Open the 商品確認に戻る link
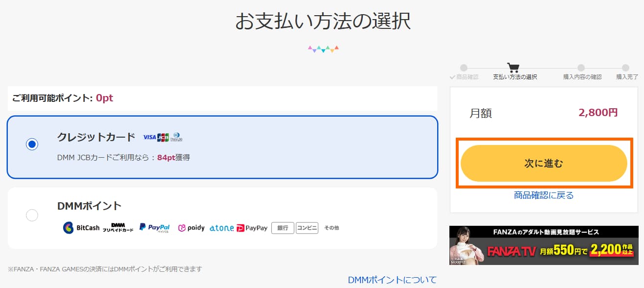The width and height of the screenshot is (644, 288). pos(544,193)
